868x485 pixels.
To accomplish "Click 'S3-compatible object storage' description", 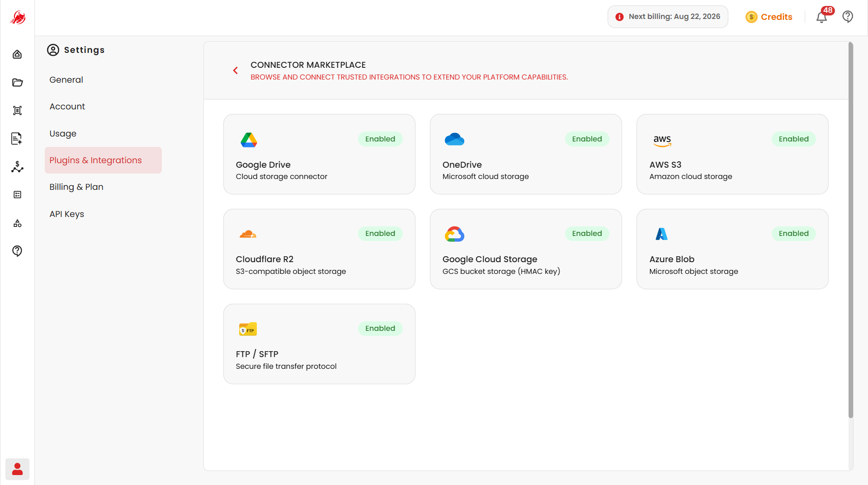I will (x=291, y=272).
